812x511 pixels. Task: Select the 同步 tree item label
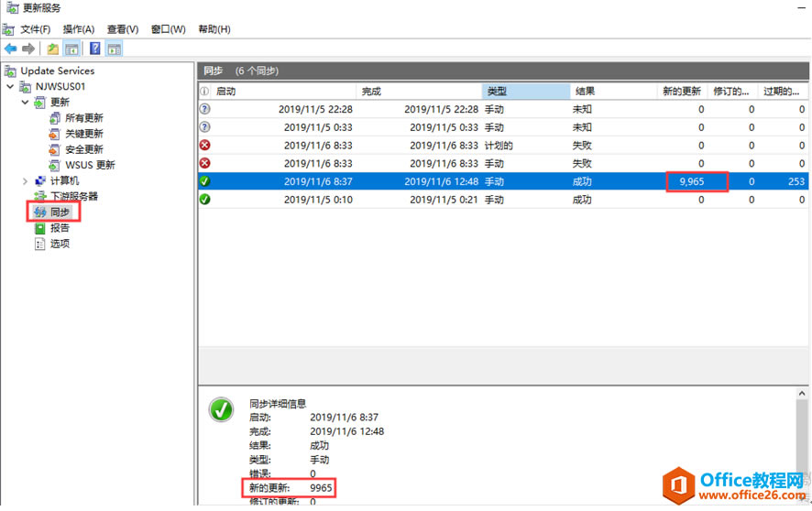pos(60,212)
